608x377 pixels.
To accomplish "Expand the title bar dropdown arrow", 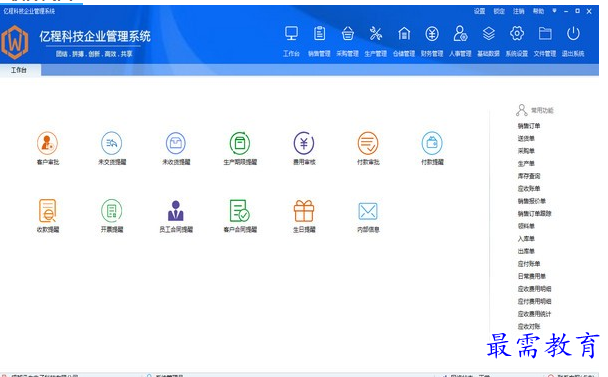I will [x=554, y=11].
